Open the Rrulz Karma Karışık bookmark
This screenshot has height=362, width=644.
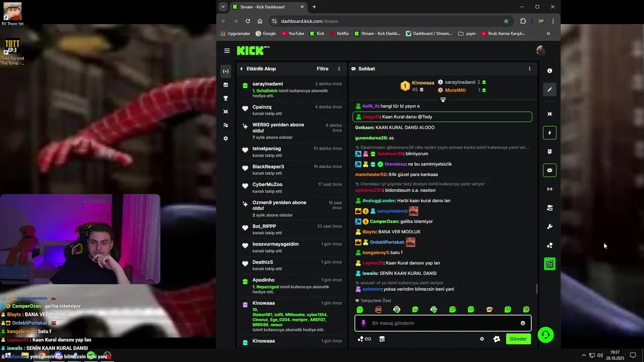pyautogui.click(x=503, y=34)
